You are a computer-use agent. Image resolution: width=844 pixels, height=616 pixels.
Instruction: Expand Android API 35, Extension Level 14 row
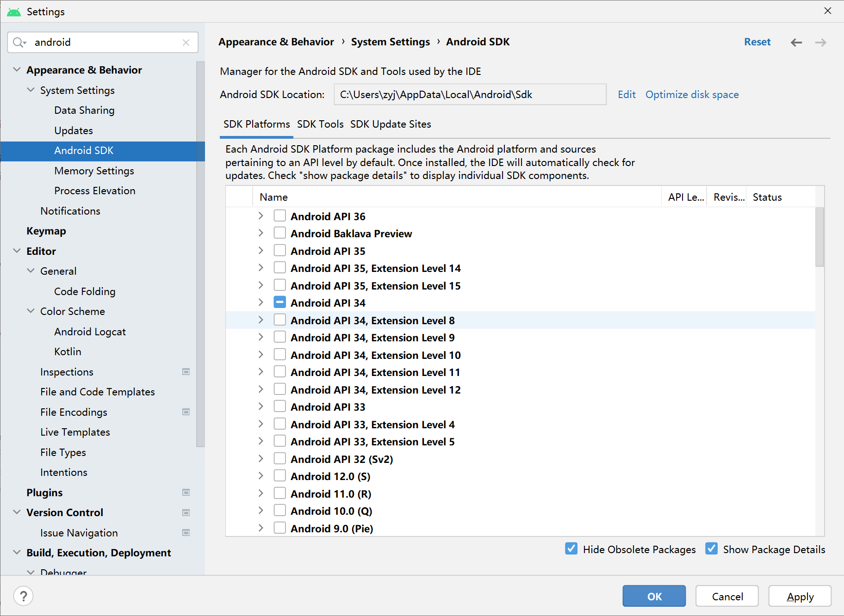click(x=261, y=268)
